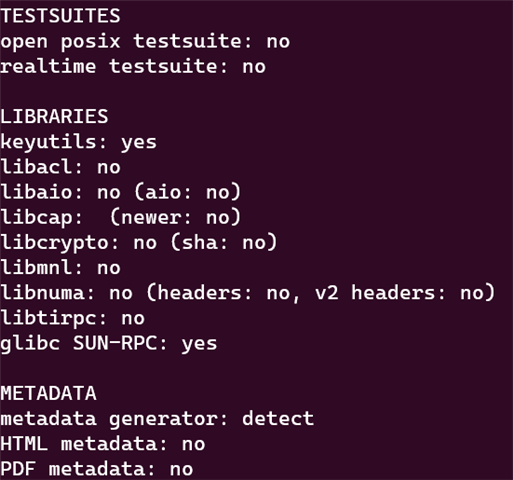Click the 'realtime testsuite: no' line
Image resolution: width=513 pixels, height=480 pixels.
point(133,66)
